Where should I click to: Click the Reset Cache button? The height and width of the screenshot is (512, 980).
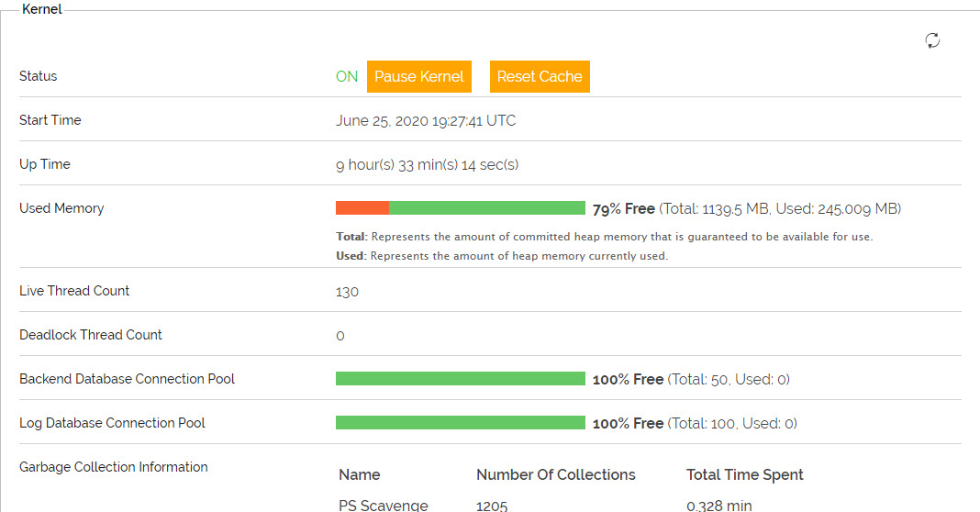click(540, 77)
